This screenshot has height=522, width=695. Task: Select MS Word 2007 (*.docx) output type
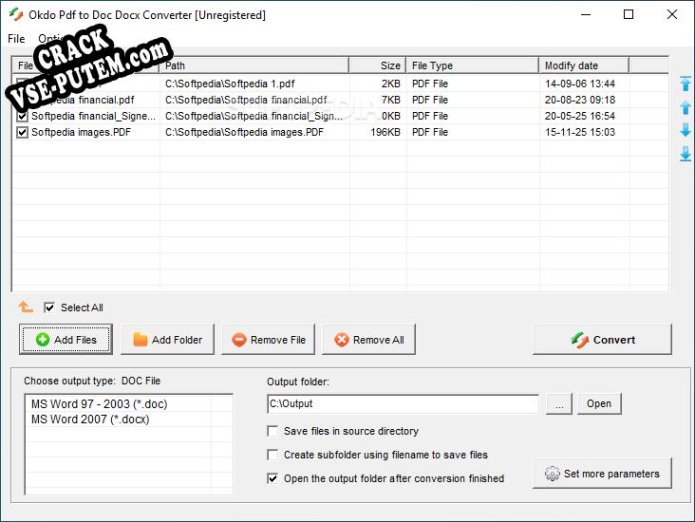(90, 419)
